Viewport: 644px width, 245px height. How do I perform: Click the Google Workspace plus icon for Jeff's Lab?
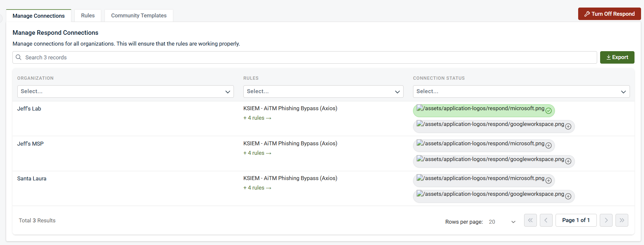click(x=568, y=127)
